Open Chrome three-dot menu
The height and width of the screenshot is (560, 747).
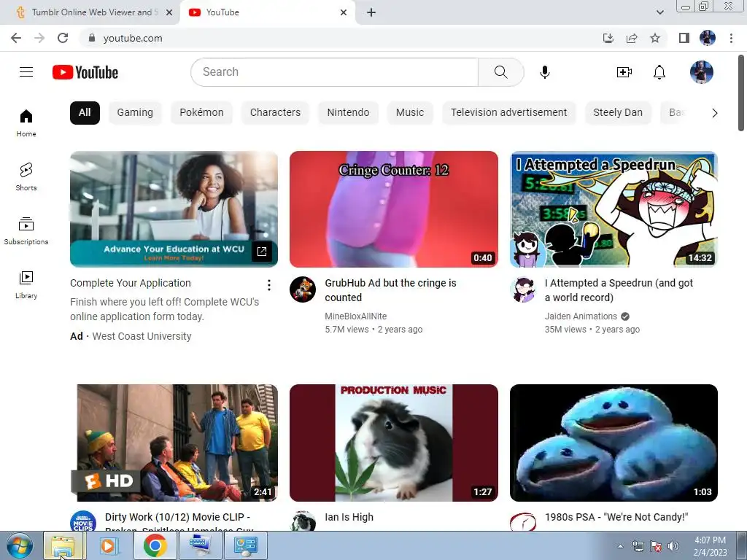731,38
